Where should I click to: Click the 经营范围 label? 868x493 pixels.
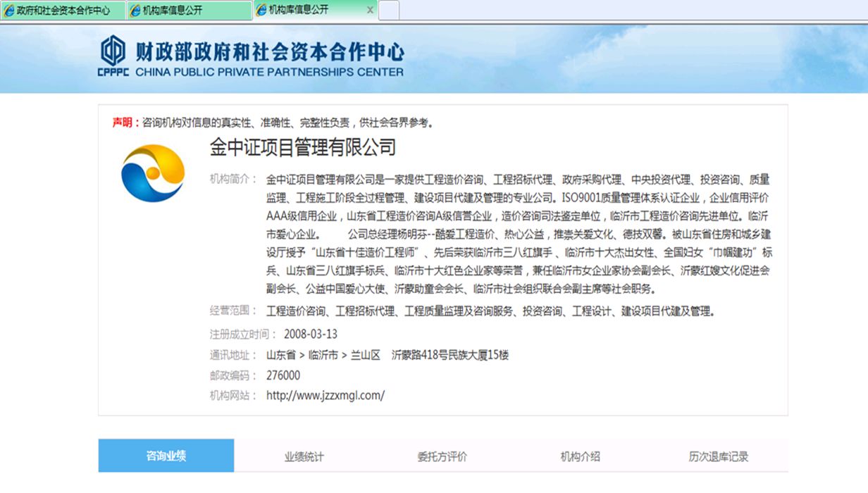tap(232, 311)
